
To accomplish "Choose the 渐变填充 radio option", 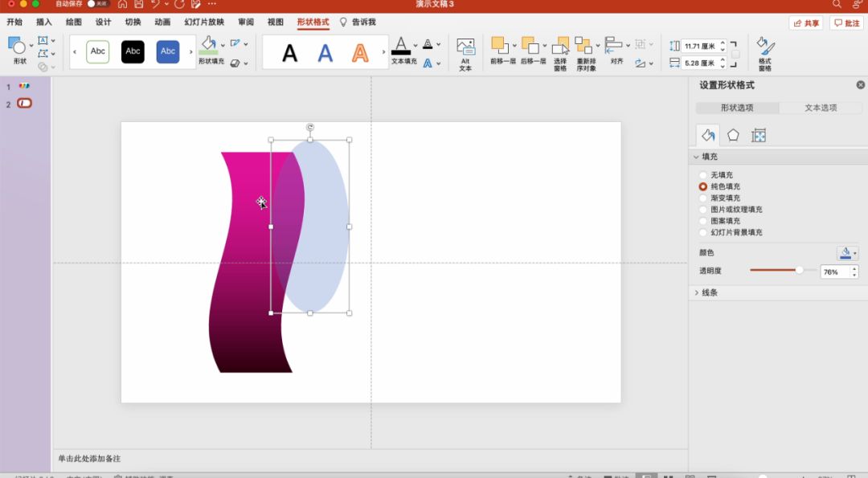I will point(703,198).
